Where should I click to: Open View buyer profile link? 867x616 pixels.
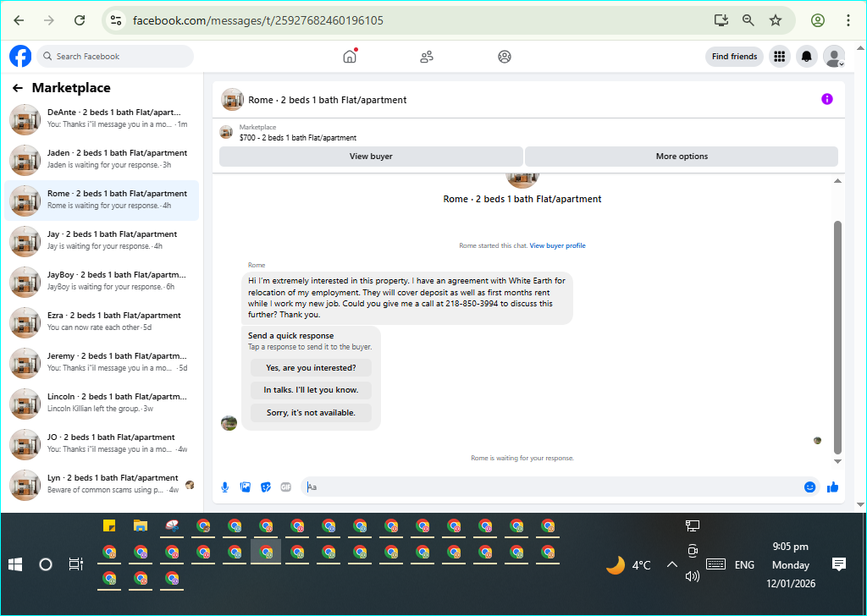pyautogui.click(x=557, y=246)
